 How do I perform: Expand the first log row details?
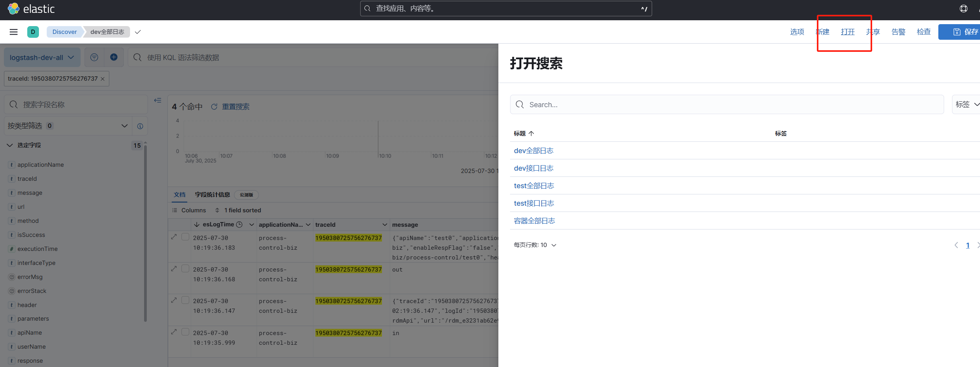tap(174, 237)
